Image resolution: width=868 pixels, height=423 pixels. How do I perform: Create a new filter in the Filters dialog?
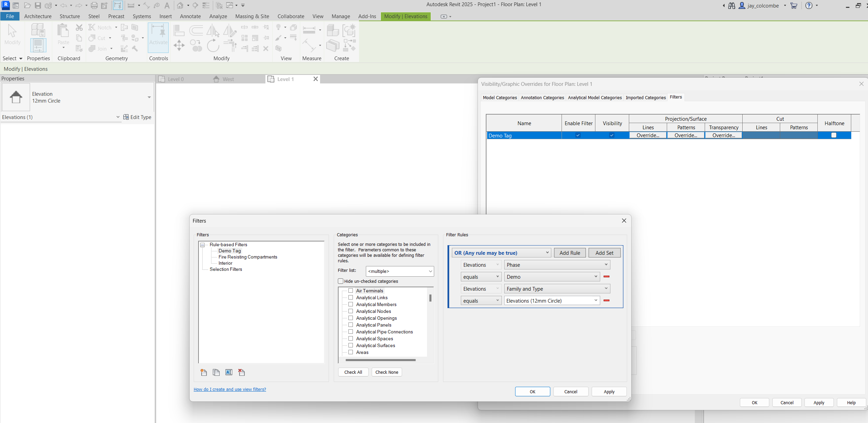pyautogui.click(x=203, y=372)
